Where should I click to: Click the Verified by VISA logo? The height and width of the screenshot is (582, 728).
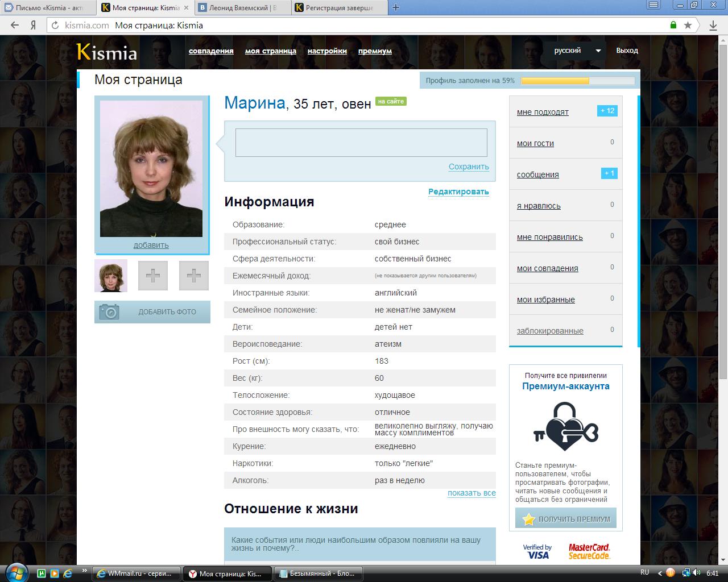coord(537,551)
